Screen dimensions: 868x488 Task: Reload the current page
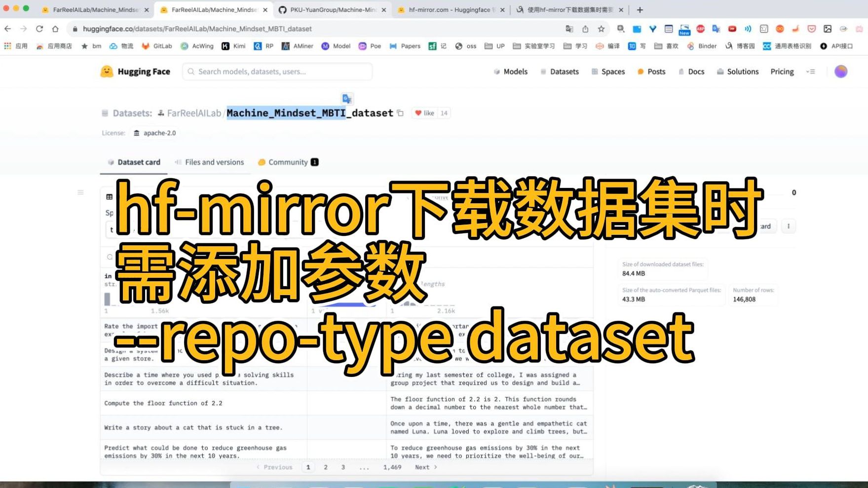coord(39,29)
